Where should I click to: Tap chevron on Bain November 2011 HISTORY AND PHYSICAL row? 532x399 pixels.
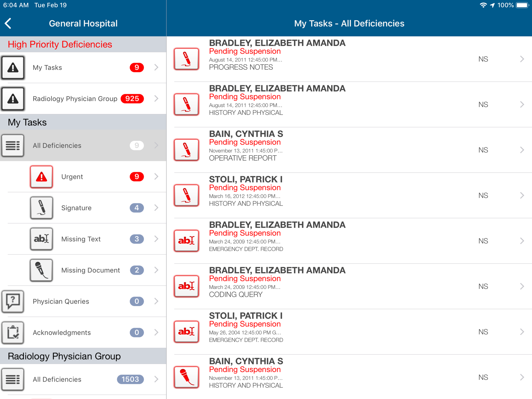522,377
